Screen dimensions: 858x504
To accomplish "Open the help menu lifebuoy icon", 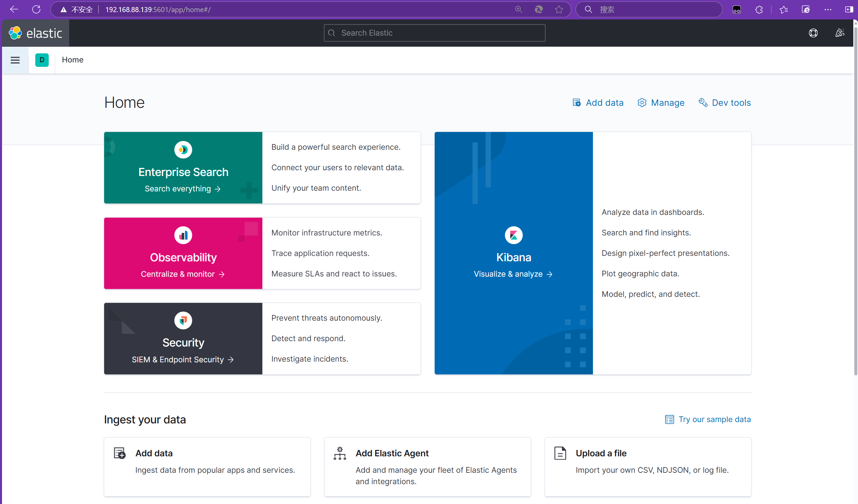I will tap(813, 33).
